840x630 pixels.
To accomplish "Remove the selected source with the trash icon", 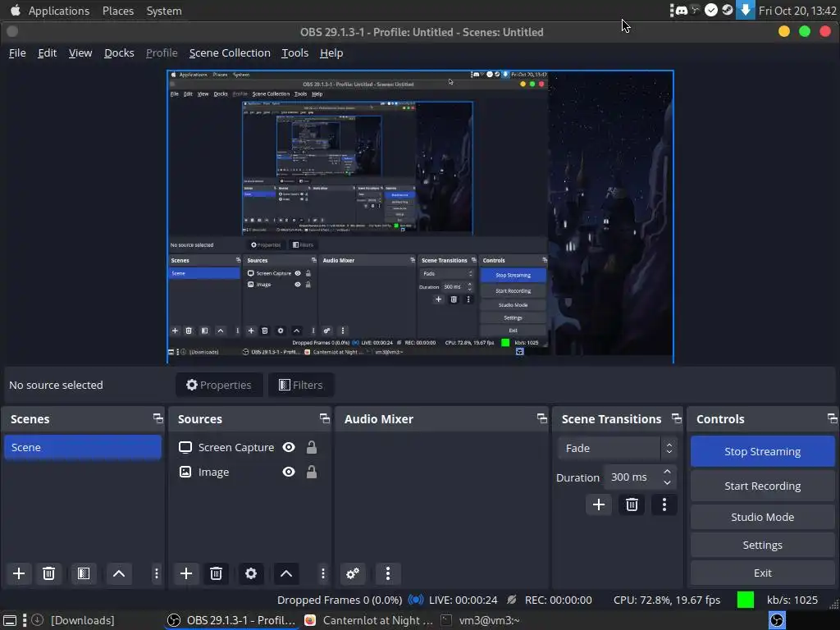I will (x=216, y=573).
